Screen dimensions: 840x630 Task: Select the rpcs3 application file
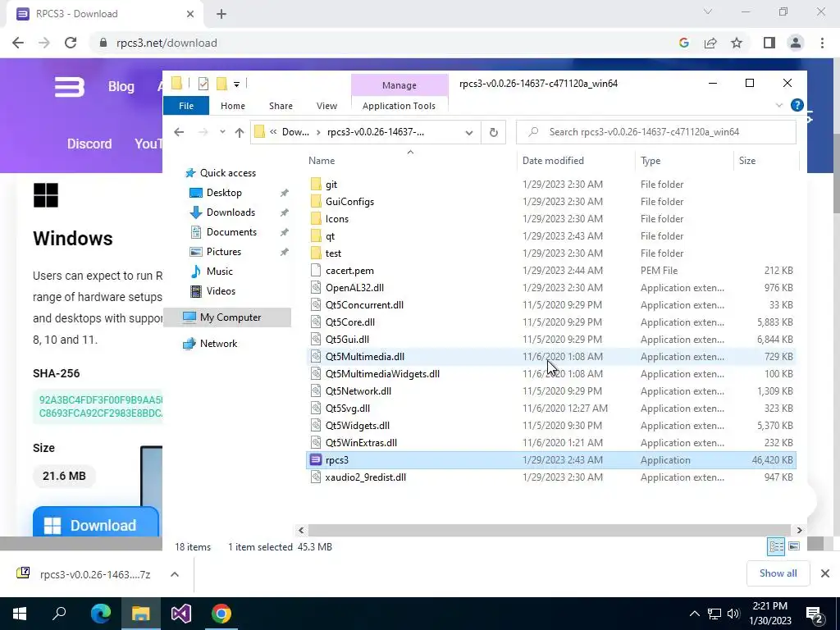point(550,459)
